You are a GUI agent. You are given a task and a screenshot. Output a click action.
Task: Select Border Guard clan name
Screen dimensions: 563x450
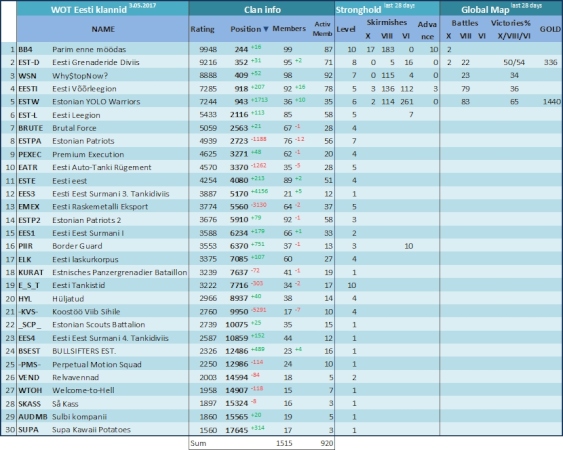(77, 246)
